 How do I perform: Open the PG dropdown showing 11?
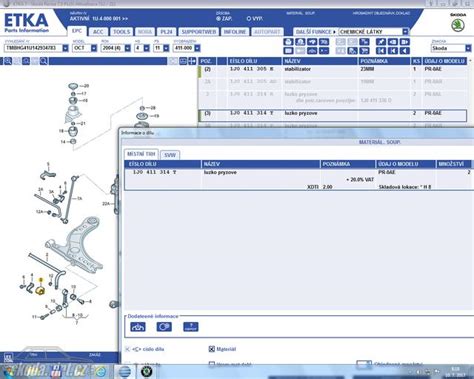(x=166, y=48)
